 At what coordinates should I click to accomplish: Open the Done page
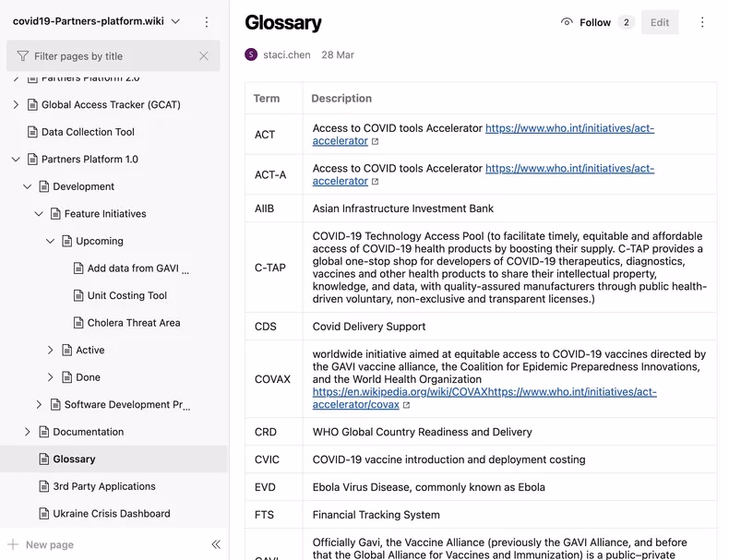coord(88,377)
